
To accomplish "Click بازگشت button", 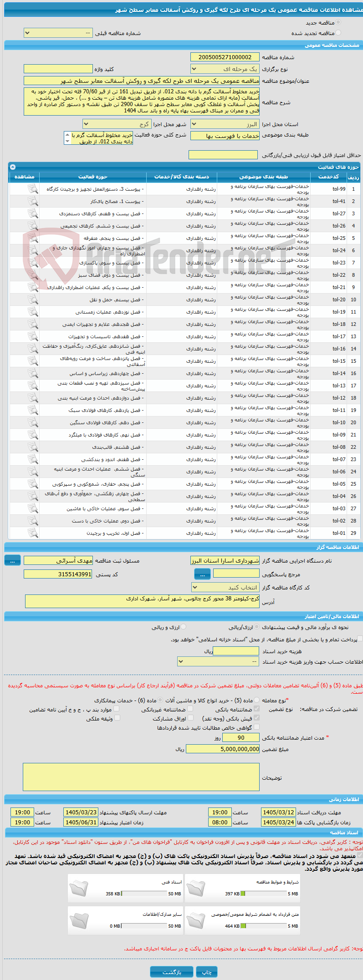I will [172, 972].
